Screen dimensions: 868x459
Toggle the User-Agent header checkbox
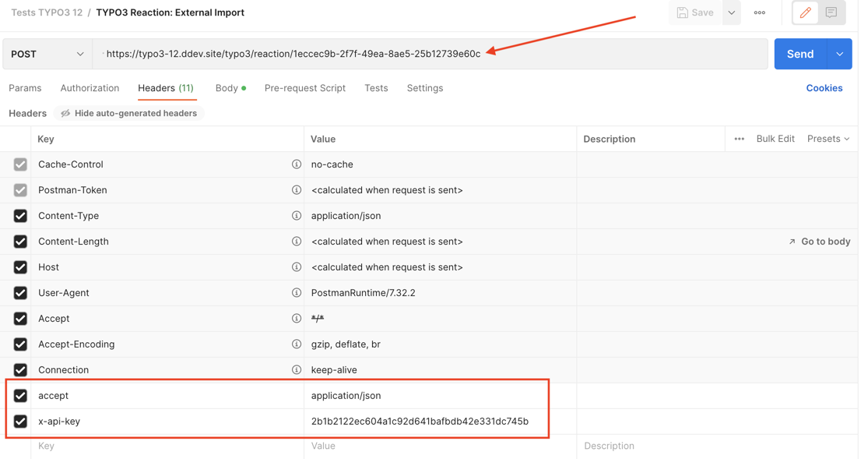point(20,293)
